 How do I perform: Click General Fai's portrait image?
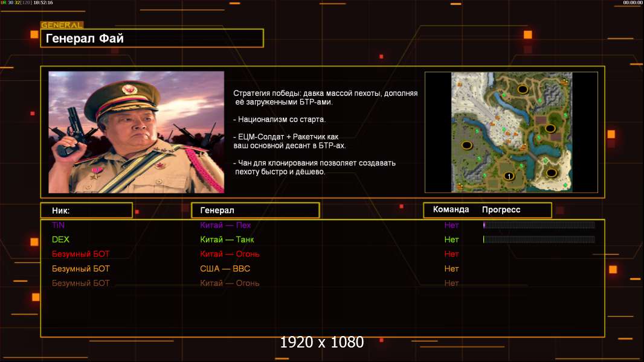coord(136,132)
